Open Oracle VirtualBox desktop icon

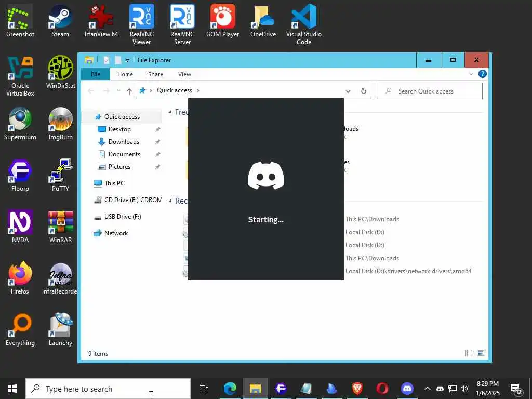[x=20, y=76]
